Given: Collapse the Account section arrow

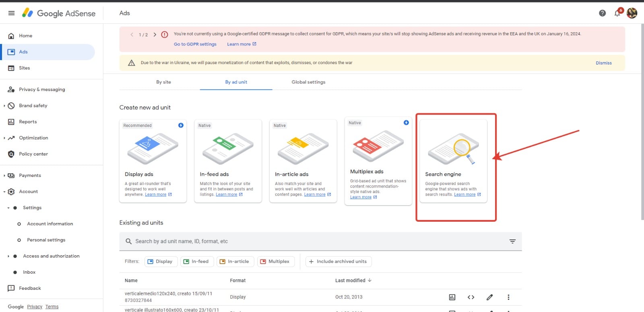Looking at the screenshot, I should click(4, 191).
